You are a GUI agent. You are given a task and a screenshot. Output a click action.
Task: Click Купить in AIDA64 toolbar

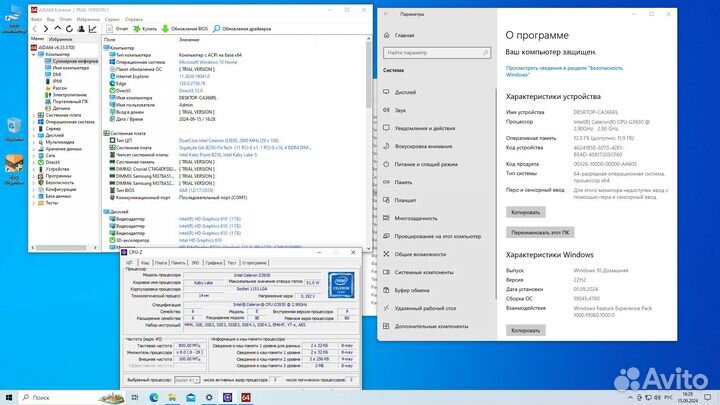point(145,29)
